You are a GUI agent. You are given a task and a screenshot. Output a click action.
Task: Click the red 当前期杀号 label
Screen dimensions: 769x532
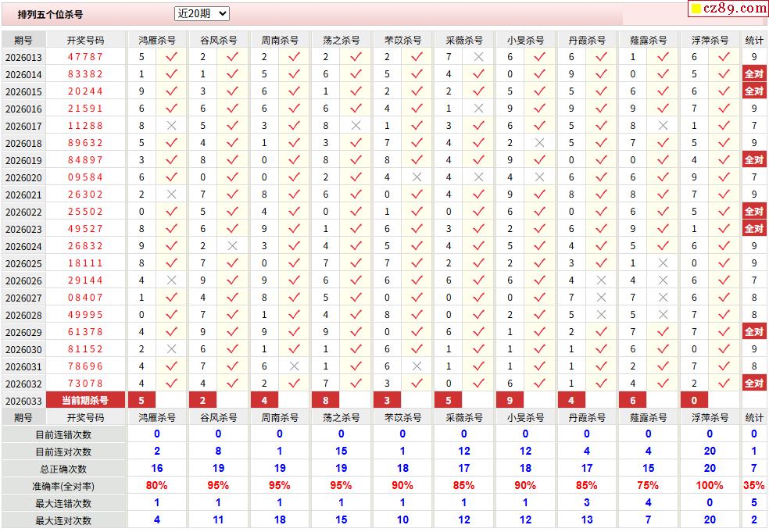point(85,401)
